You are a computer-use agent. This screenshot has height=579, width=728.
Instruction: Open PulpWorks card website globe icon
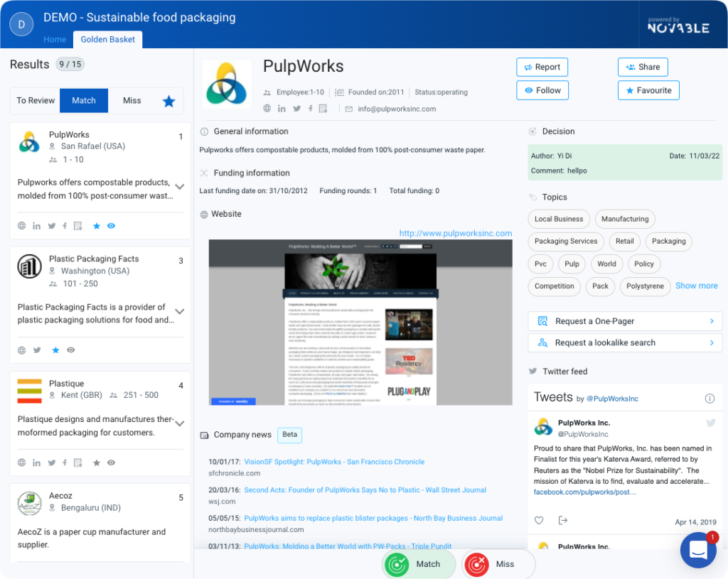point(22,226)
